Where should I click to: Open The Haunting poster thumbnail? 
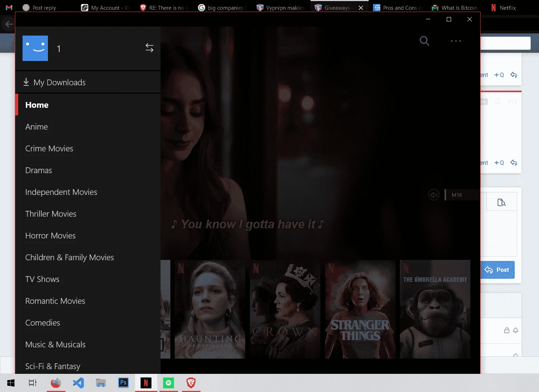point(210,309)
